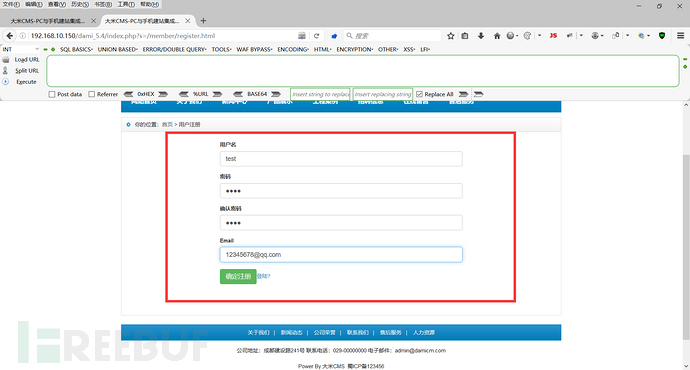690x370 pixels.
Task: Uncheck the Replace All checkbox
Action: [419, 94]
